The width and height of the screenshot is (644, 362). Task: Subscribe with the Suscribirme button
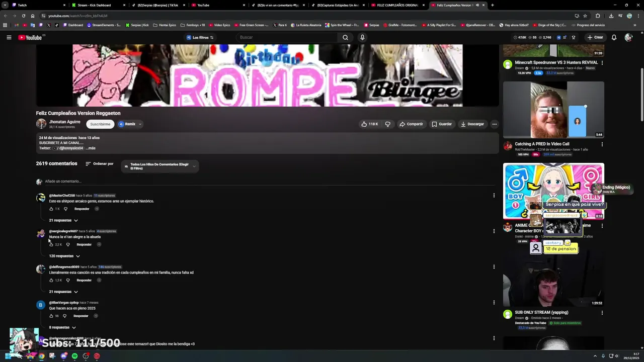(100, 124)
